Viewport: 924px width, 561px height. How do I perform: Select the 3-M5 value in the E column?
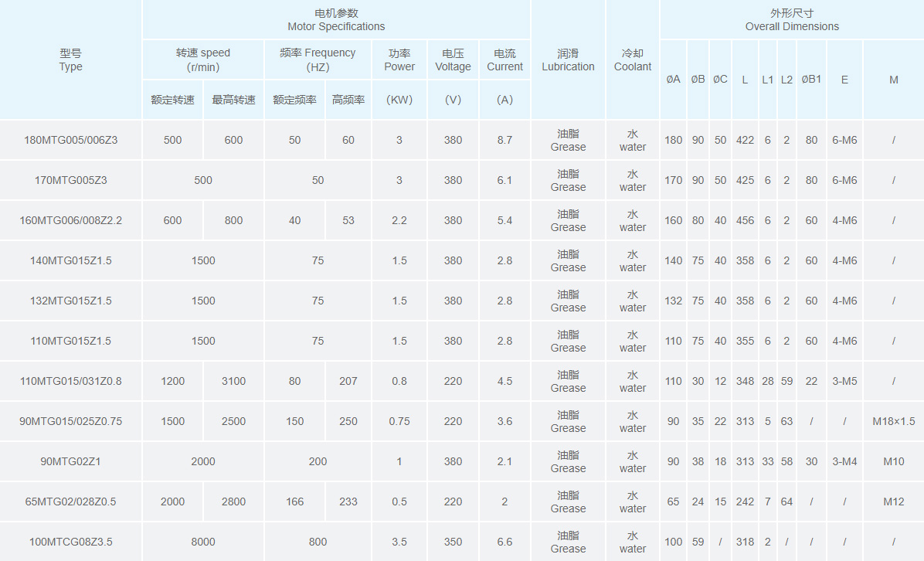pos(844,381)
